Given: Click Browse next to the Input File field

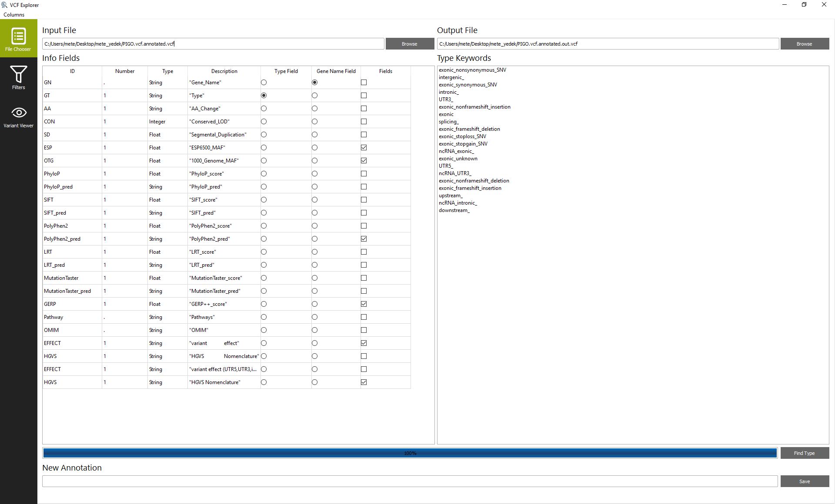Looking at the screenshot, I should click(409, 44).
